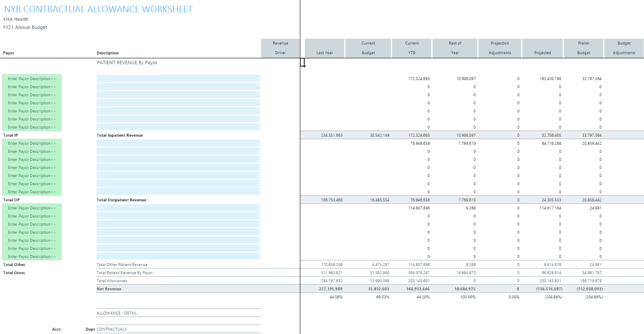Click the Total Outpatient Revenue row label
Image resolution: width=644 pixels, height=334 pixels.
click(122, 200)
